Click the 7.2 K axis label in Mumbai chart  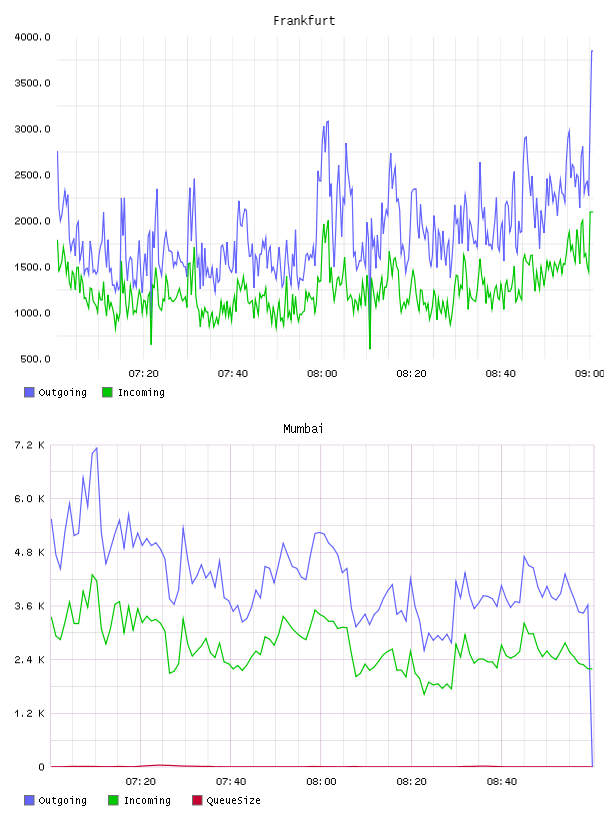coord(29,445)
